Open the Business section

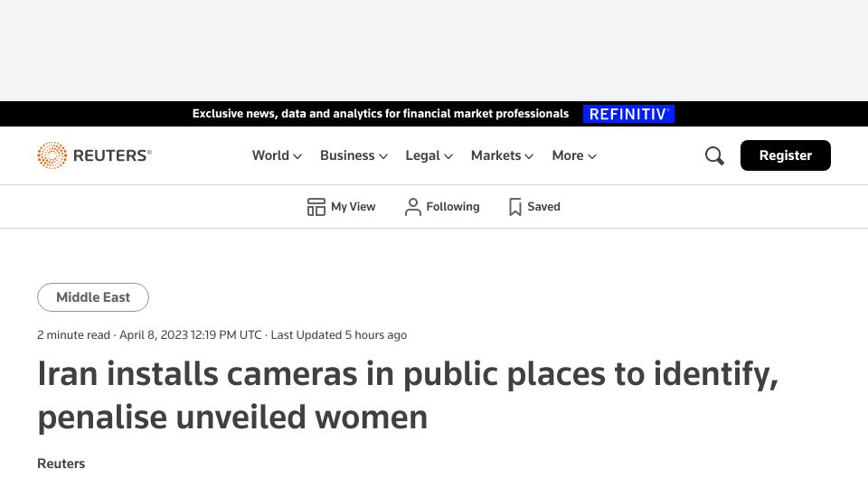pos(347,155)
